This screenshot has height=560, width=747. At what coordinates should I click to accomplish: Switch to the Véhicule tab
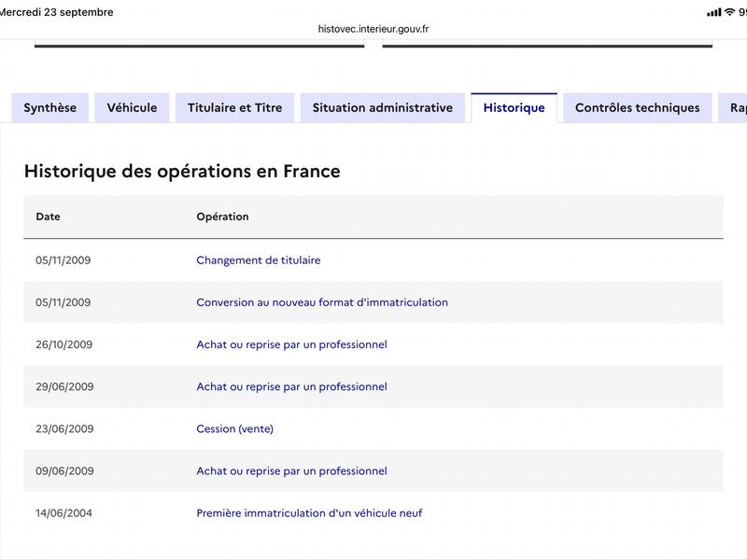(x=132, y=107)
